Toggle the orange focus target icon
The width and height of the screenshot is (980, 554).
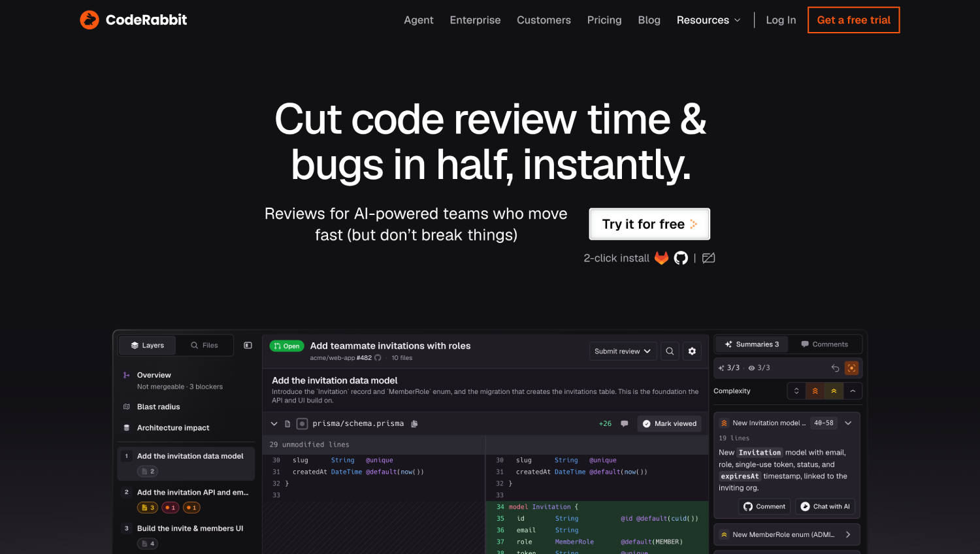click(x=851, y=368)
